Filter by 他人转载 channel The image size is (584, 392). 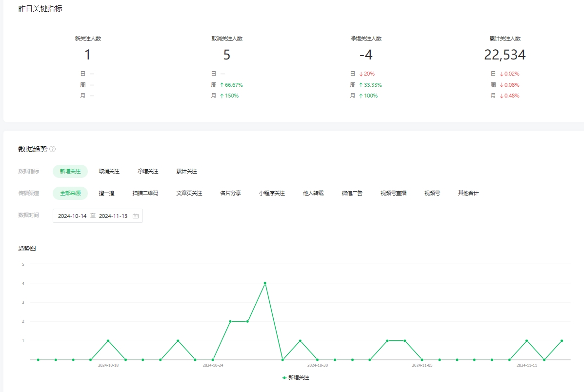313,193
